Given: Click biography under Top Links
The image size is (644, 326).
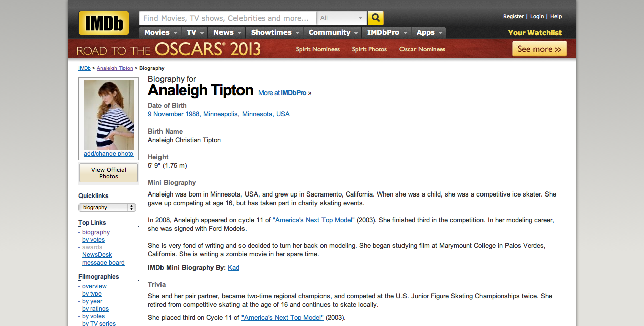Looking at the screenshot, I should pyautogui.click(x=96, y=232).
